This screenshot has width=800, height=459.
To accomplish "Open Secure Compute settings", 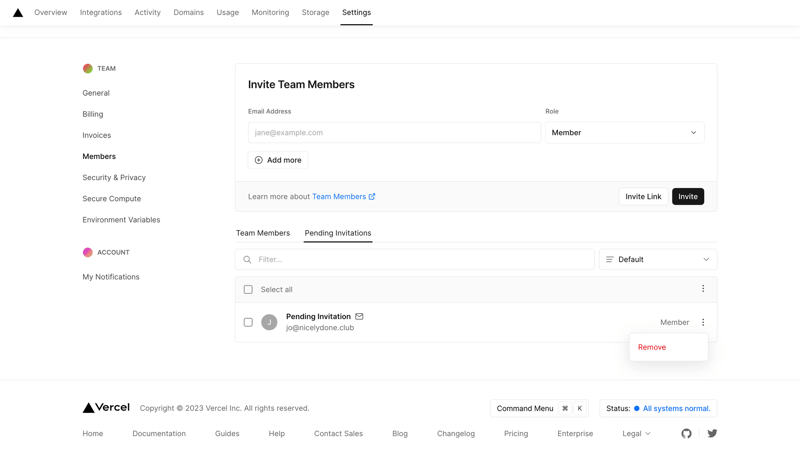I will [x=112, y=199].
